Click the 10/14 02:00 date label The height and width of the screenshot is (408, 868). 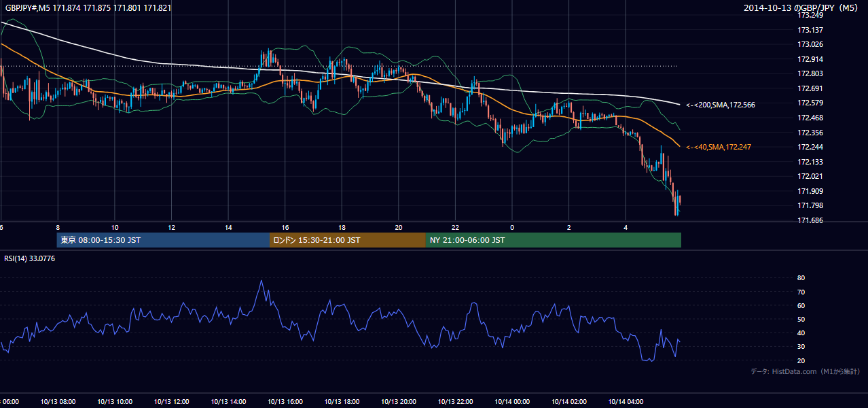coord(568,401)
